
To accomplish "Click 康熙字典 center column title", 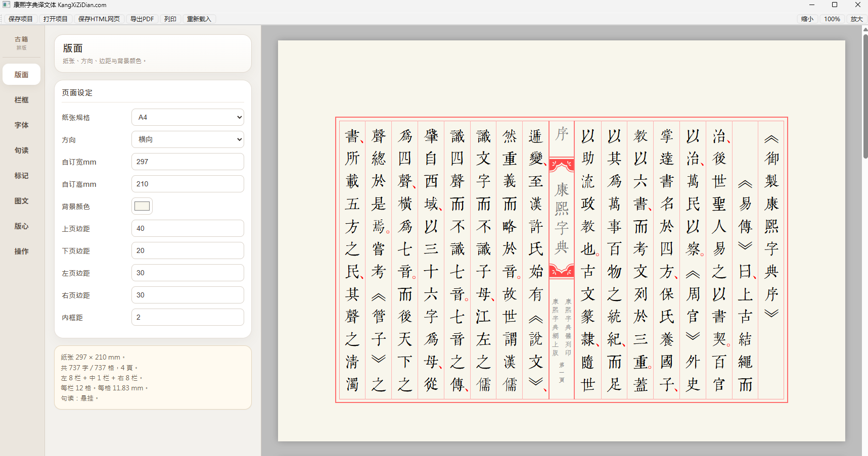I will (562, 218).
